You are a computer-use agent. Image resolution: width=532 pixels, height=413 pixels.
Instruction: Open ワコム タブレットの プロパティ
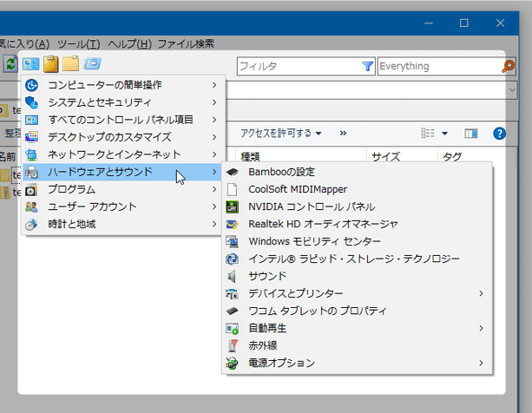357,311
